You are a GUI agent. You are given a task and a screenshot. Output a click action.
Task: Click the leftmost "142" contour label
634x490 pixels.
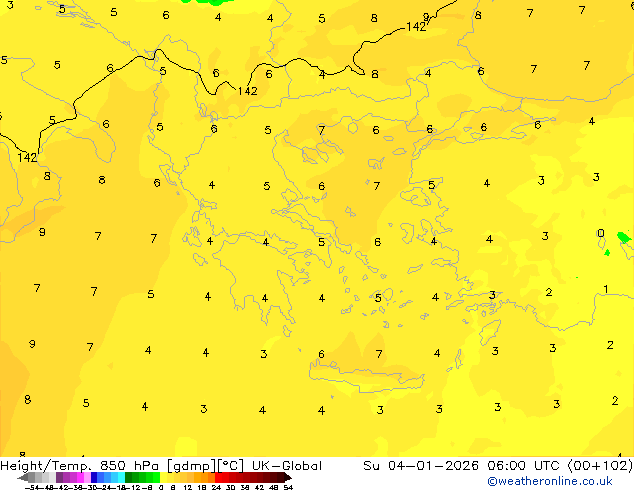(27, 157)
